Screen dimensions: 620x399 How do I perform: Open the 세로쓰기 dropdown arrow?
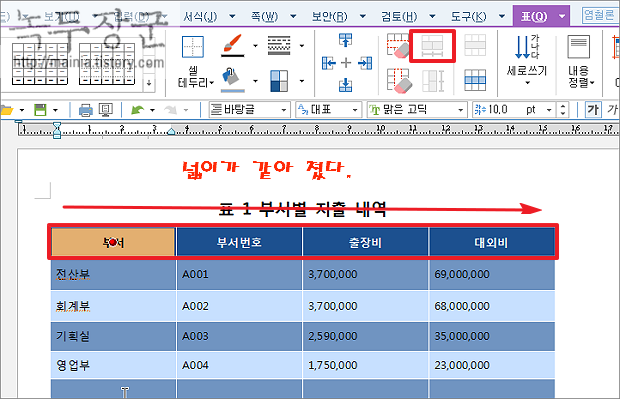click(x=527, y=83)
